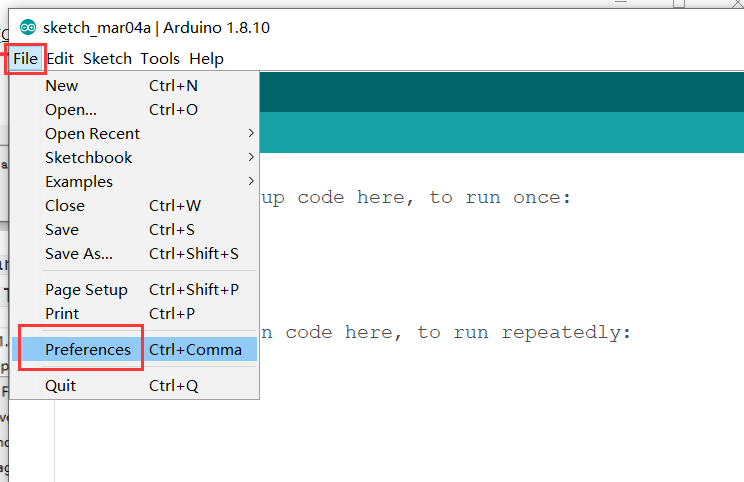Image resolution: width=744 pixels, height=482 pixels.
Task: Open the Help menu
Action: point(206,58)
